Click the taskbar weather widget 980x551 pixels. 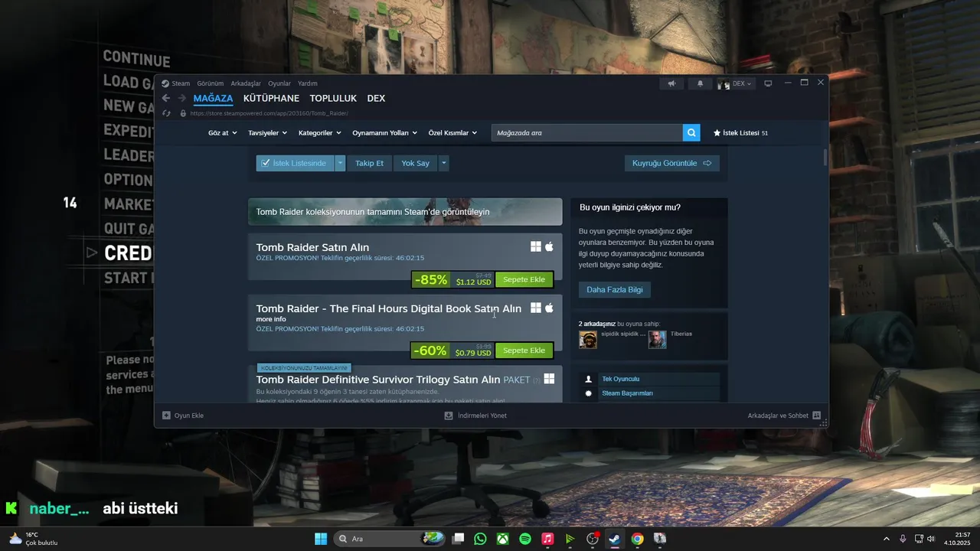tap(34, 539)
